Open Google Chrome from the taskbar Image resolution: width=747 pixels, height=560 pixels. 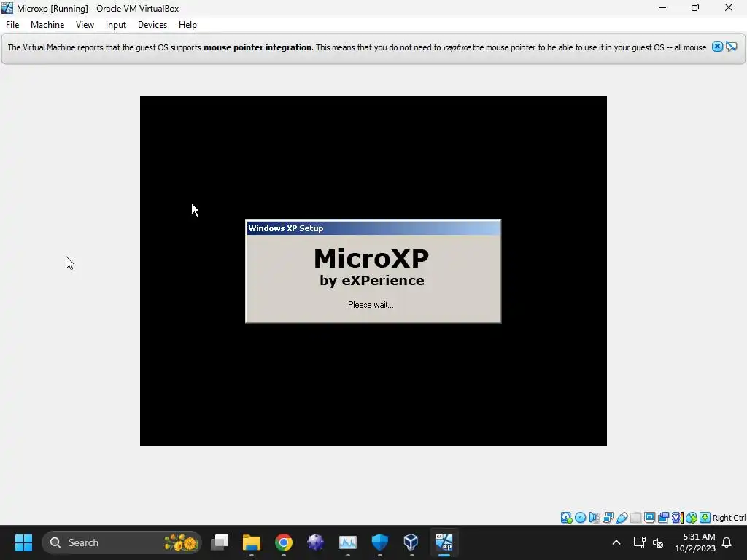284,542
